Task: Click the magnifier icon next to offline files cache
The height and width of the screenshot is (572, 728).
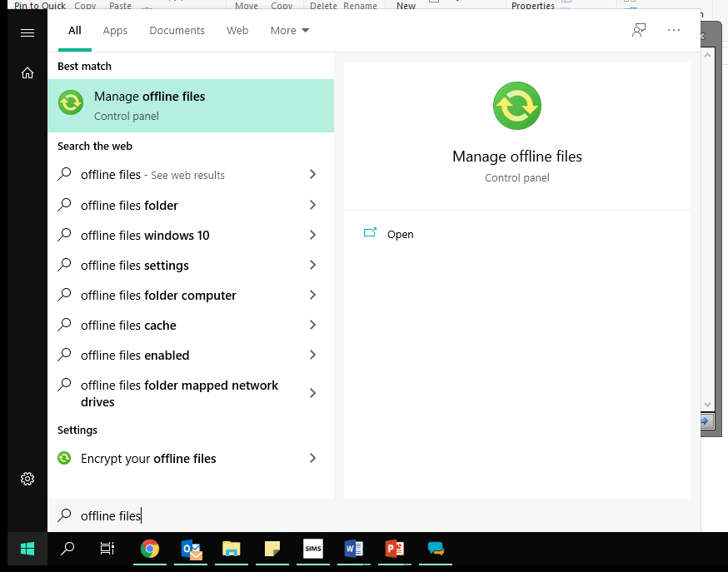Action: click(x=64, y=324)
